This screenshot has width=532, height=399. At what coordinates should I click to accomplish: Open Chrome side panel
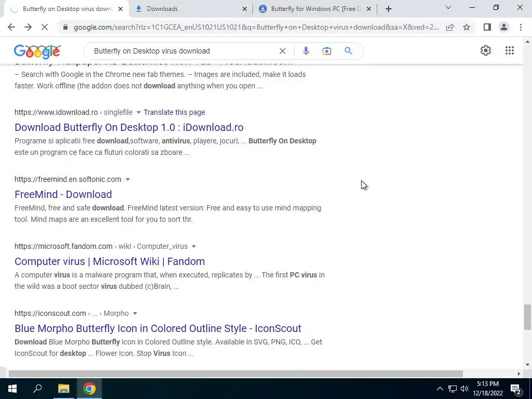coord(487,27)
